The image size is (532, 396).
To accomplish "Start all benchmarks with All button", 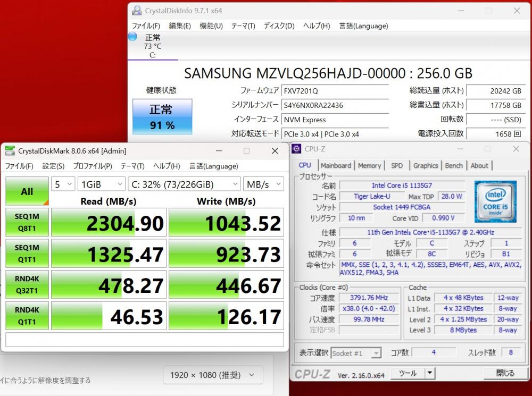I will click(27, 191).
